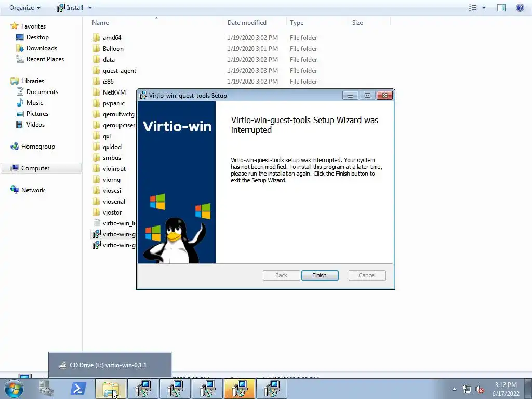This screenshot has height=399, width=532.
Task: Switch to the highlighted installer taskbar button
Action: click(239, 389)
